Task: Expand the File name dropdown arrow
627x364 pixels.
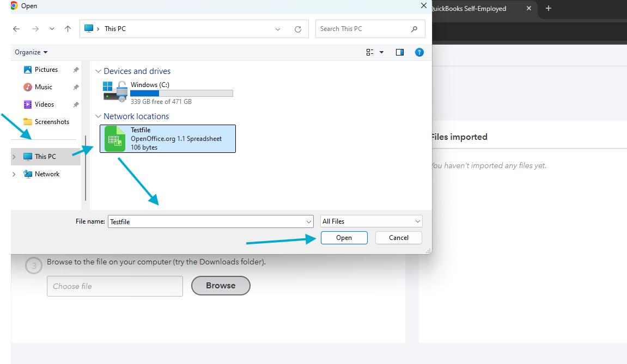Action: [309, 222]
